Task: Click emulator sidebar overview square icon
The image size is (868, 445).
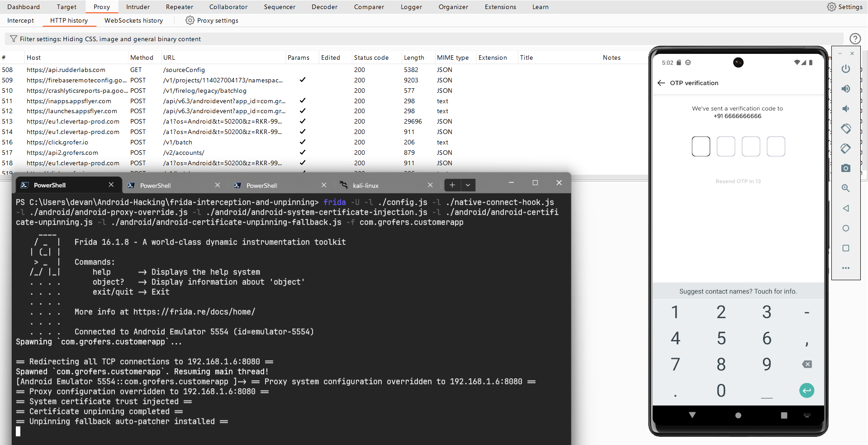Action: click(845, 248)
